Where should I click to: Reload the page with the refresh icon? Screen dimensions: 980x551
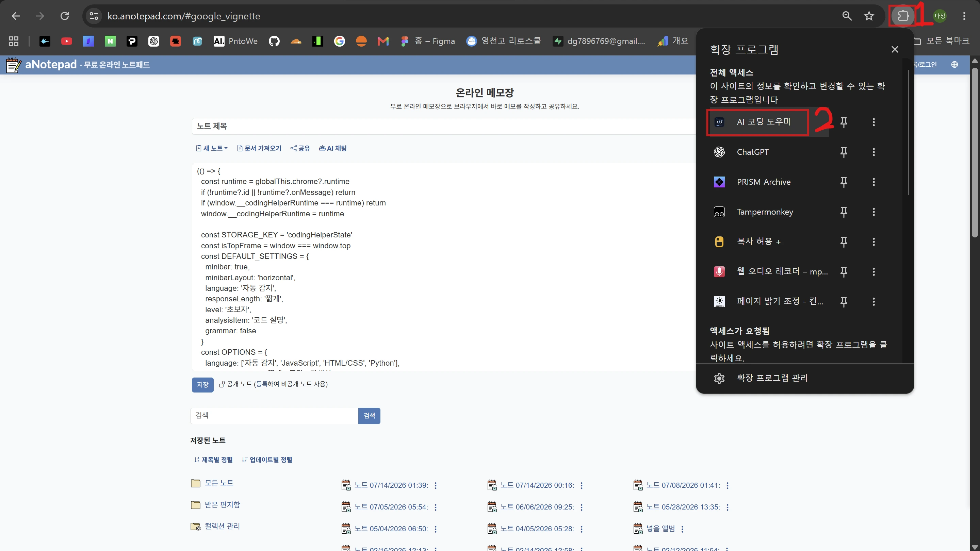click(65, 16)
